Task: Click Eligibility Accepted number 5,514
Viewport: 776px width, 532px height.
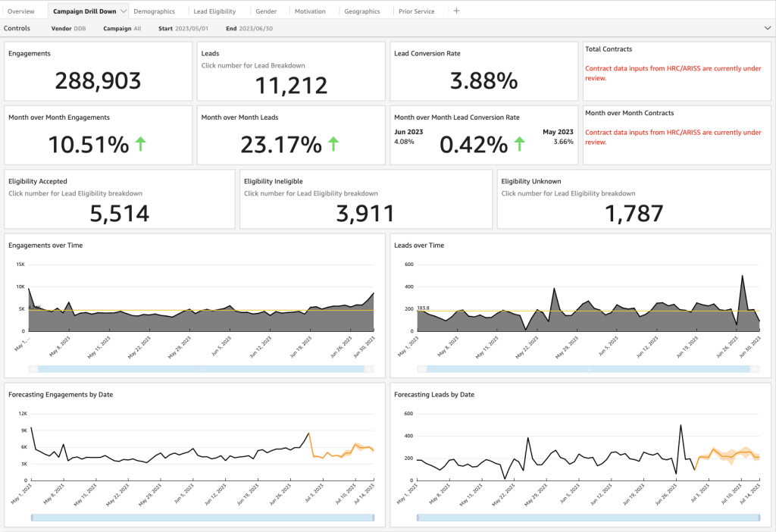Action: click(119, 213)
